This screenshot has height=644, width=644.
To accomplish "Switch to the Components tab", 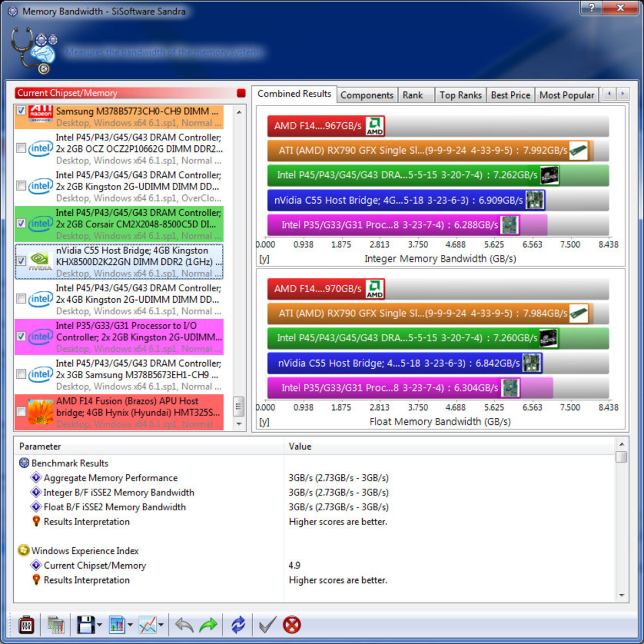I will pos(367,95).
